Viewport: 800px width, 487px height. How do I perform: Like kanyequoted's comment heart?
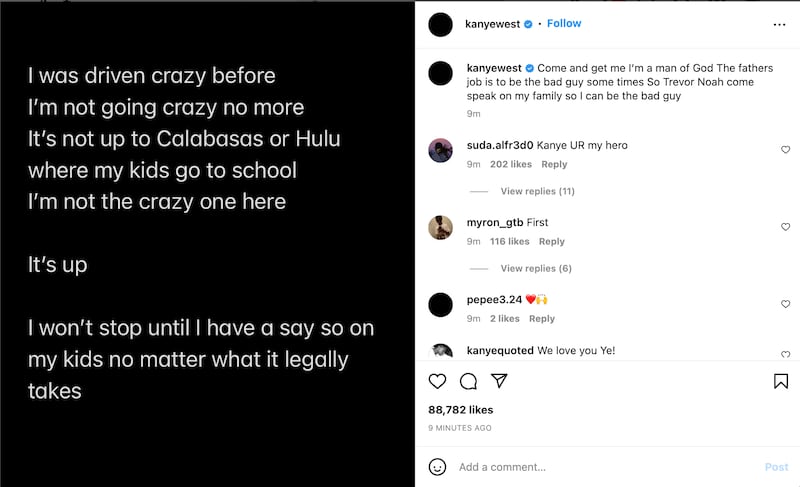(x=785, y=351)
